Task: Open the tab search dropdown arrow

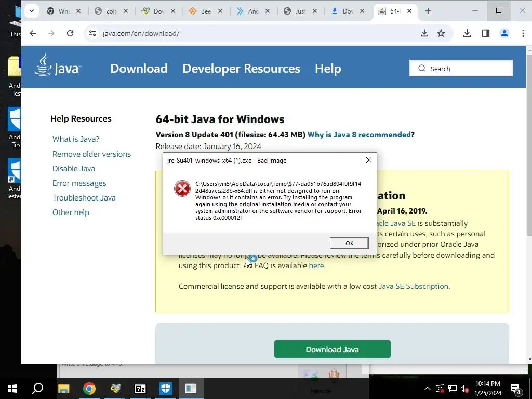Action: click(x=32, y=11)
